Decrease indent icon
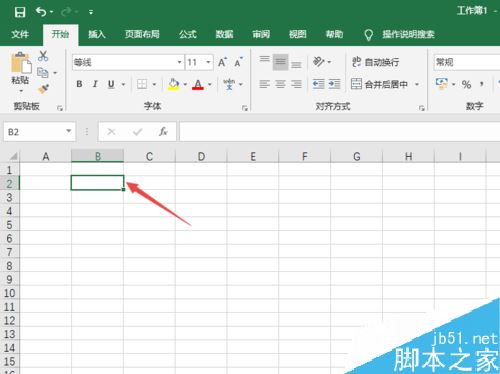Image resolution: width=500 pixels, height=374 pixels. (x=319, y=84)
